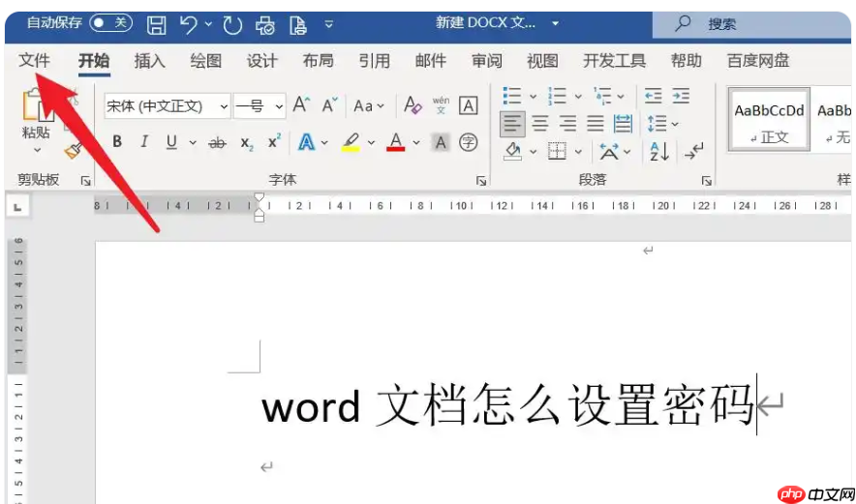Click the Center alignment icon
Screen dimensions: 856x504
(540, 125)
